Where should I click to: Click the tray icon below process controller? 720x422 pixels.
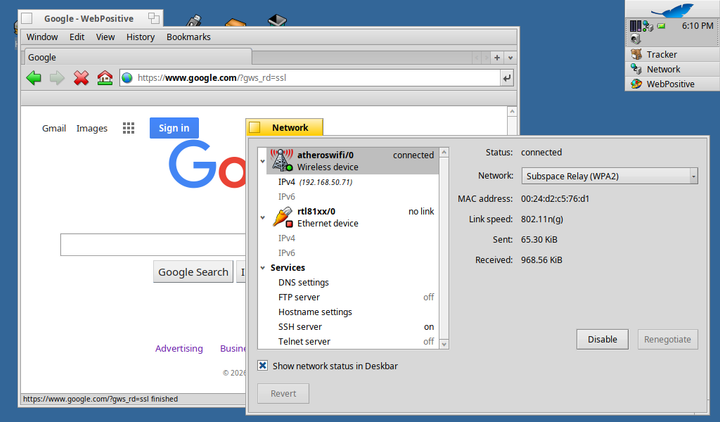click(636, 39)
